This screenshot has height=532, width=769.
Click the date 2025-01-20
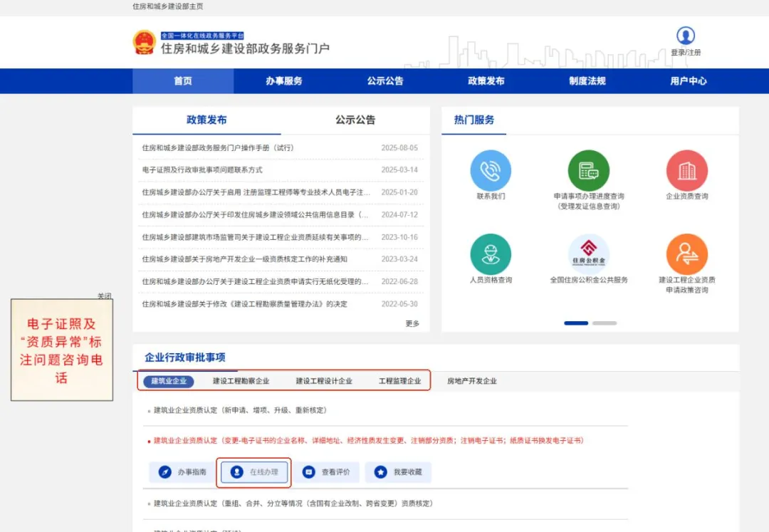pyautogui.click(x=399, y=192)
